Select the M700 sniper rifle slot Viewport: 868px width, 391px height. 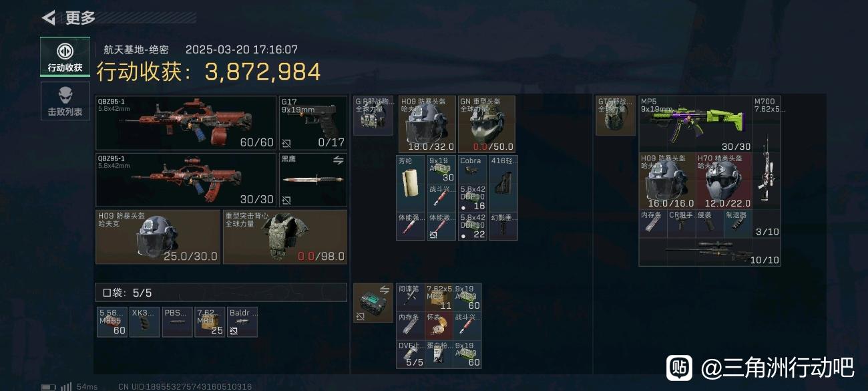point(767,152)
